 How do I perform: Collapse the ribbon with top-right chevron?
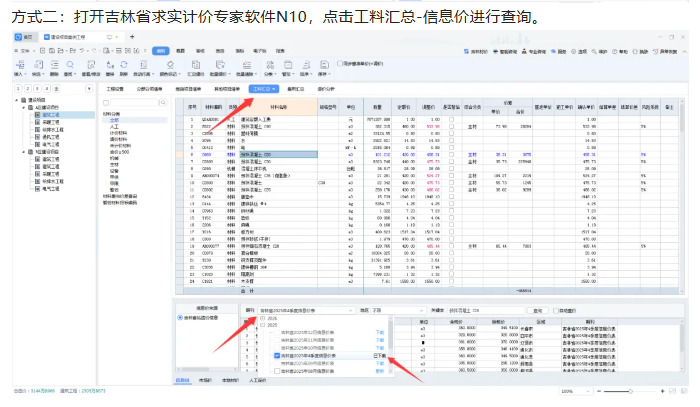pos(684,51)
